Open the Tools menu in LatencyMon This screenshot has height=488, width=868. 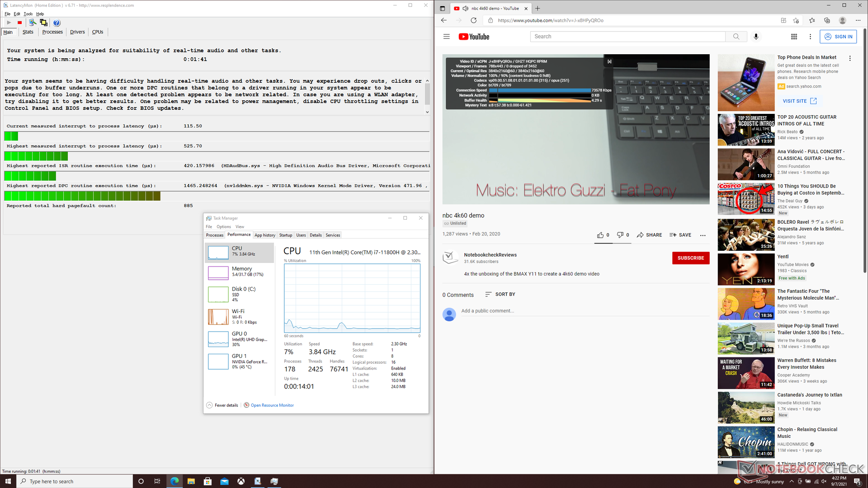pyautogui.click(x=28, y=14)
